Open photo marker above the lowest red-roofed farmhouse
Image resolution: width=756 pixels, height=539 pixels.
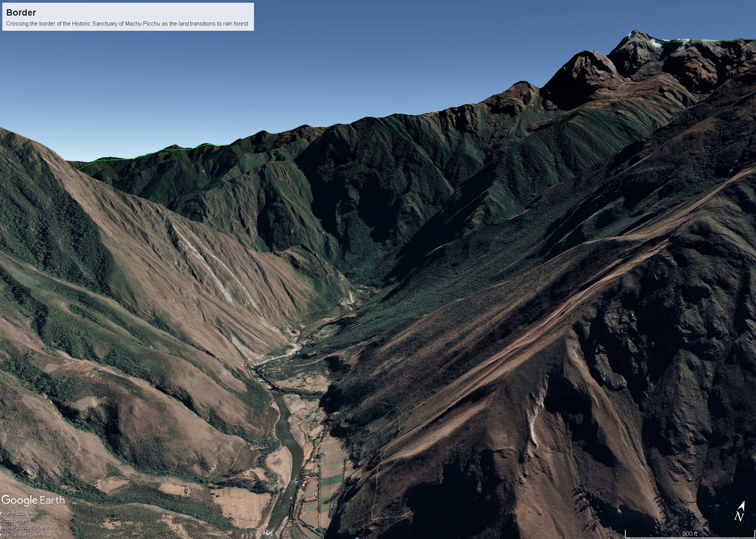pyautogui.click(x=314, y=494)
